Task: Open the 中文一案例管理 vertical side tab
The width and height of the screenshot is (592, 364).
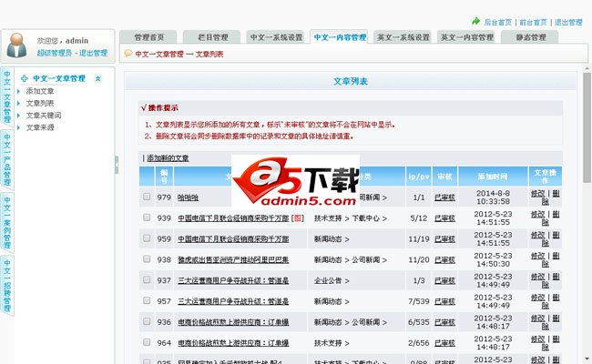Action: [x=7, y=223]
